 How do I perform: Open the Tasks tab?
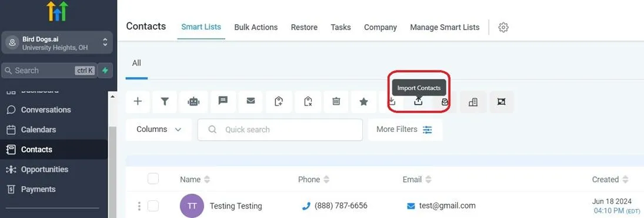[341, 27]
